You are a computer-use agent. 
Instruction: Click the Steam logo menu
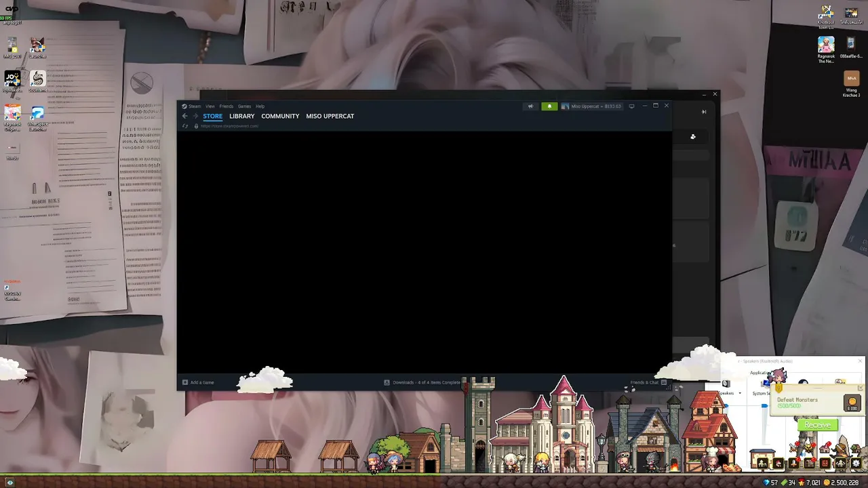(x=191, y=106)
